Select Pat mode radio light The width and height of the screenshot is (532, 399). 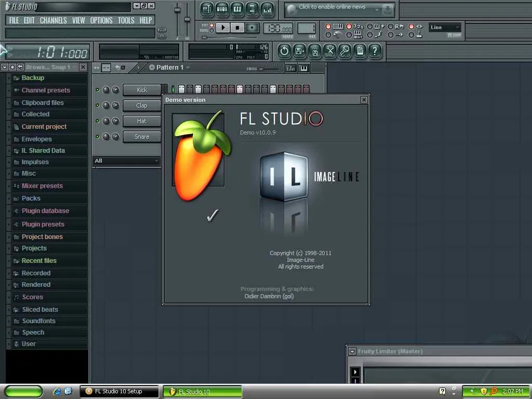(x=212, y=25)
